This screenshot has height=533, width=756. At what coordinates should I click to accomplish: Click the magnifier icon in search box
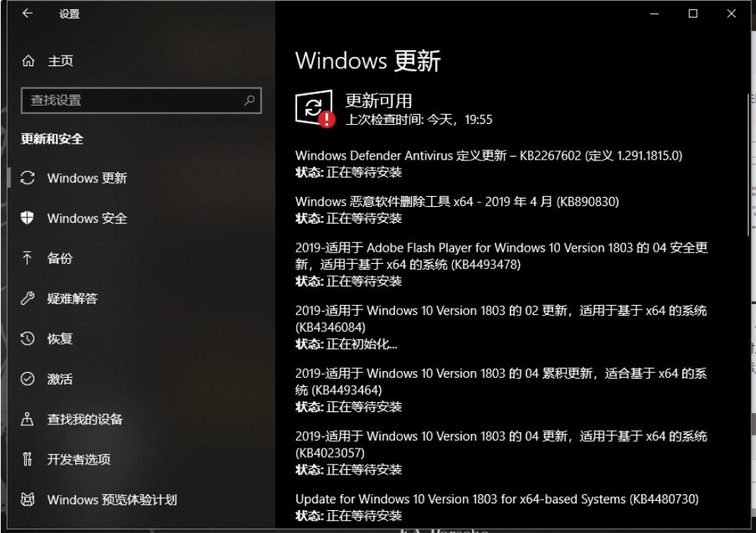[x=249, y=100]
